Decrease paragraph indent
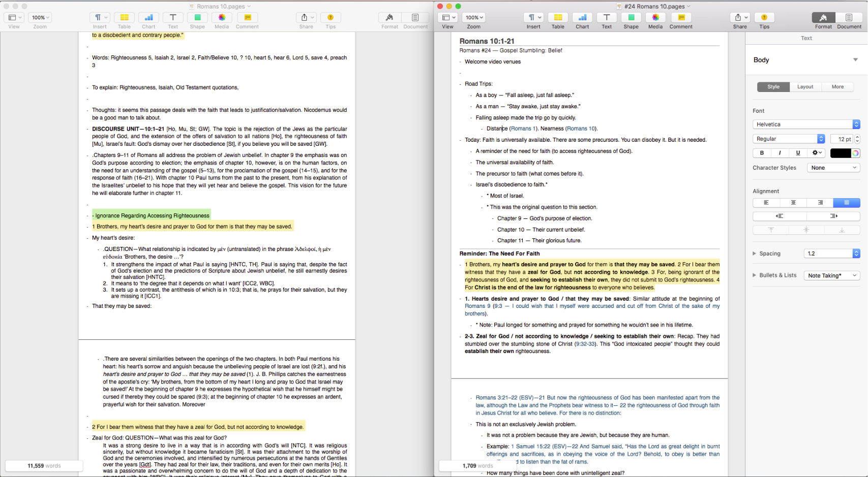868x477 pixels. coord(780,216)
